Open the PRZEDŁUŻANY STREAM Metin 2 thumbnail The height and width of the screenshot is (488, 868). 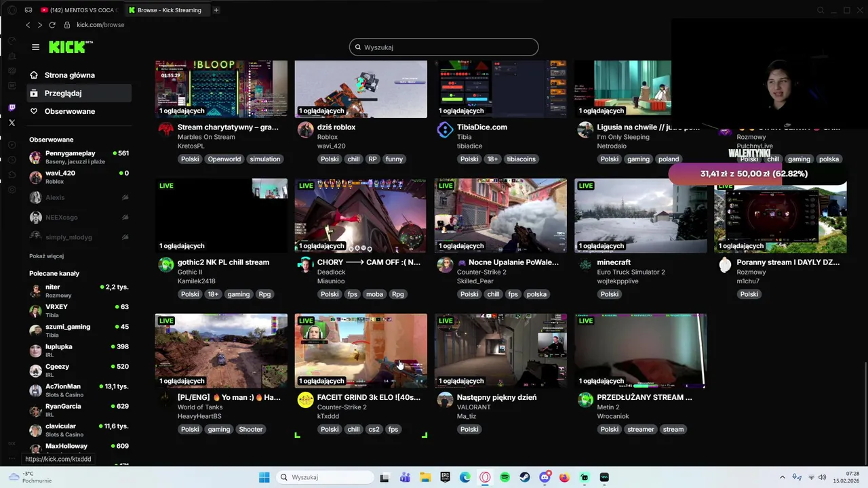click(640, 350)
